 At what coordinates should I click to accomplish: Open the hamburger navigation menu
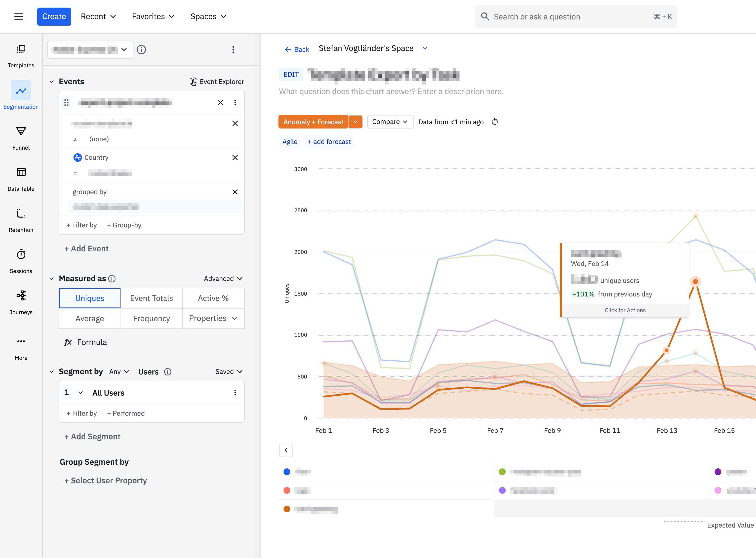click(x=19, y=16)
